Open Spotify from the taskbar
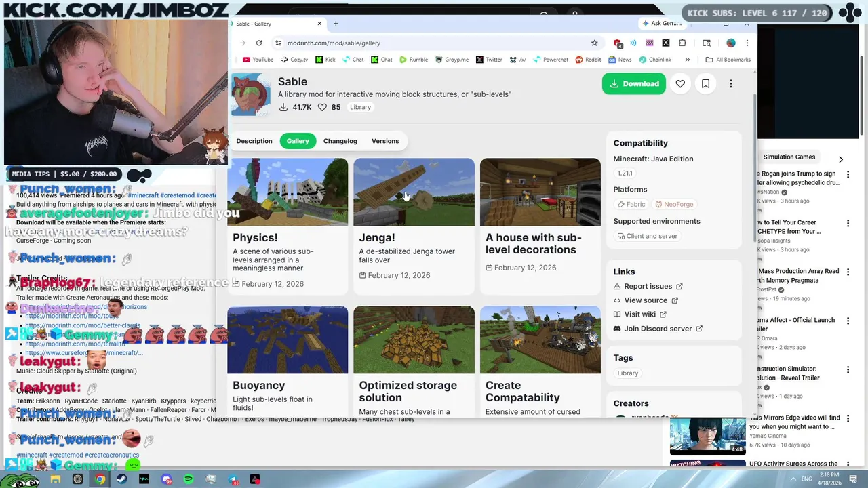Viewport: 868px width, 488px height. coord(189,479)
